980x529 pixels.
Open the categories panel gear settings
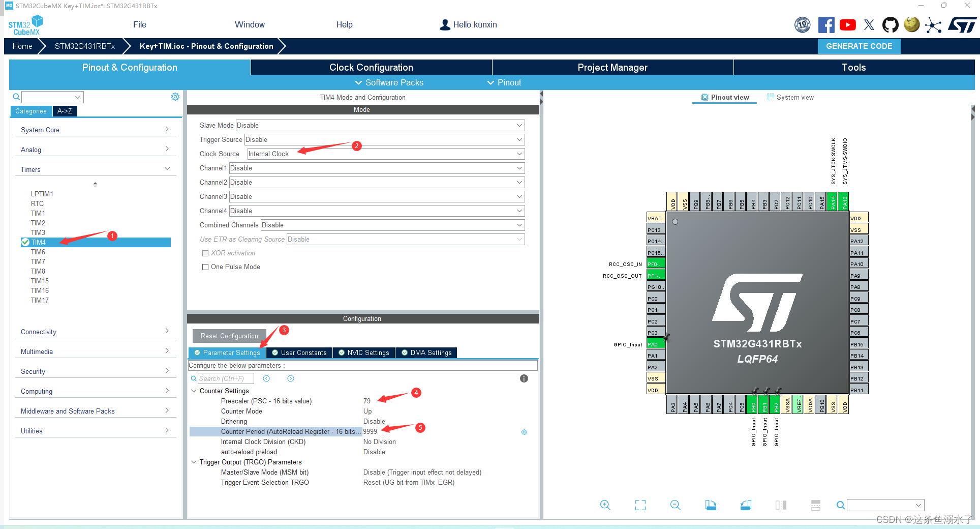tap(175, 97)
